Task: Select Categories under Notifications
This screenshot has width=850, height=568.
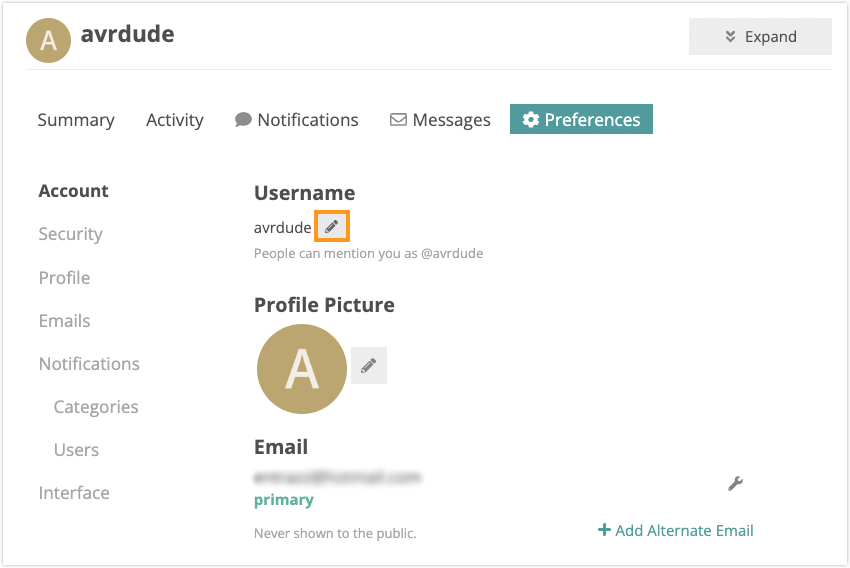Action: (x=96, y=407)
